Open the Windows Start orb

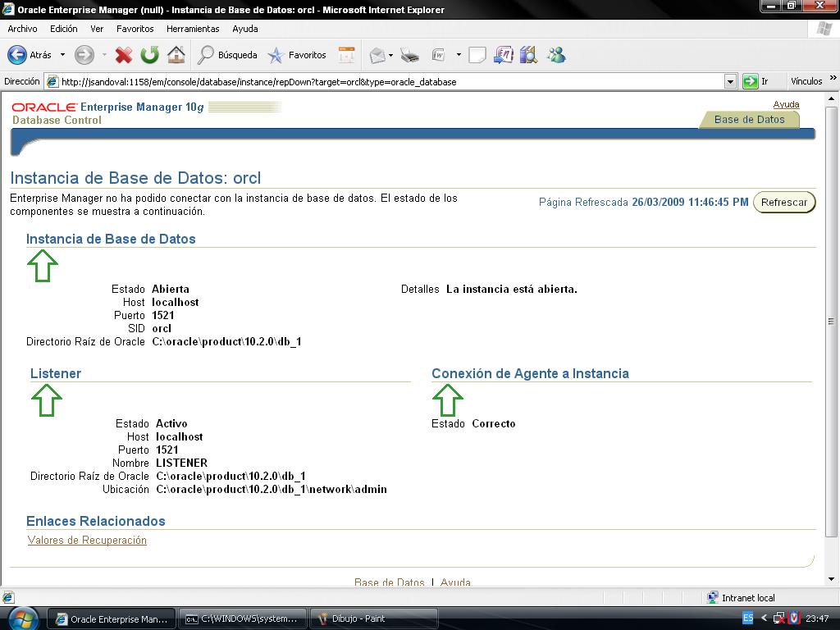(22, 619)
